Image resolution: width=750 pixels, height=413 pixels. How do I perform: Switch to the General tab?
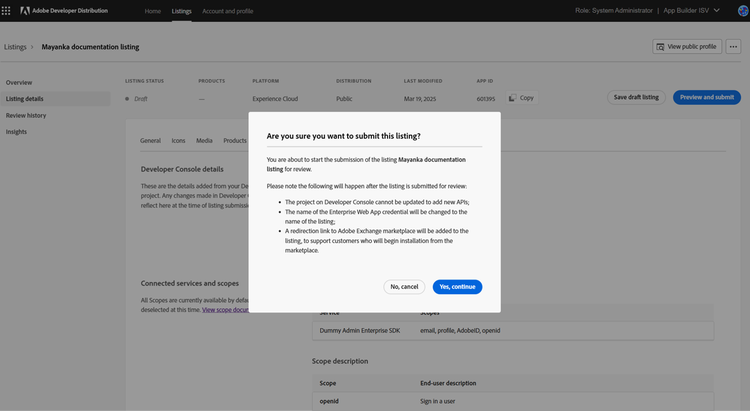(150, 141)
